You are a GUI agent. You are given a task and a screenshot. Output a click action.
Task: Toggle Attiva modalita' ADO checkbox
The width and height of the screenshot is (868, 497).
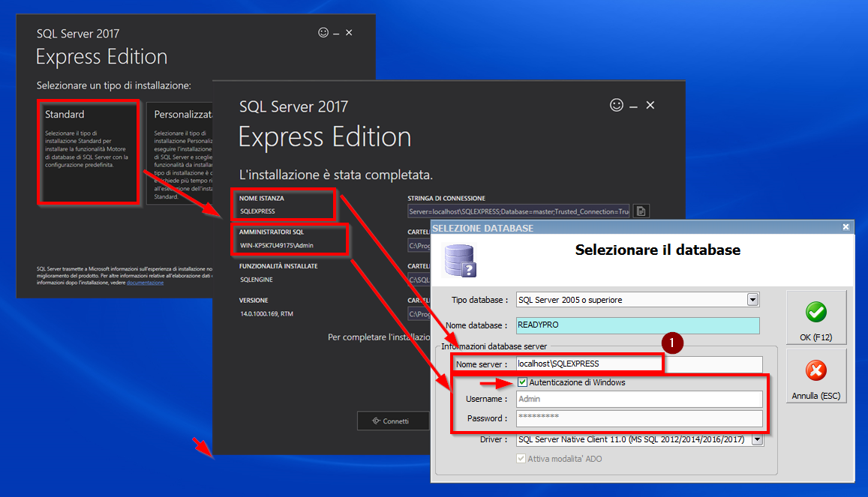(521, 458)
